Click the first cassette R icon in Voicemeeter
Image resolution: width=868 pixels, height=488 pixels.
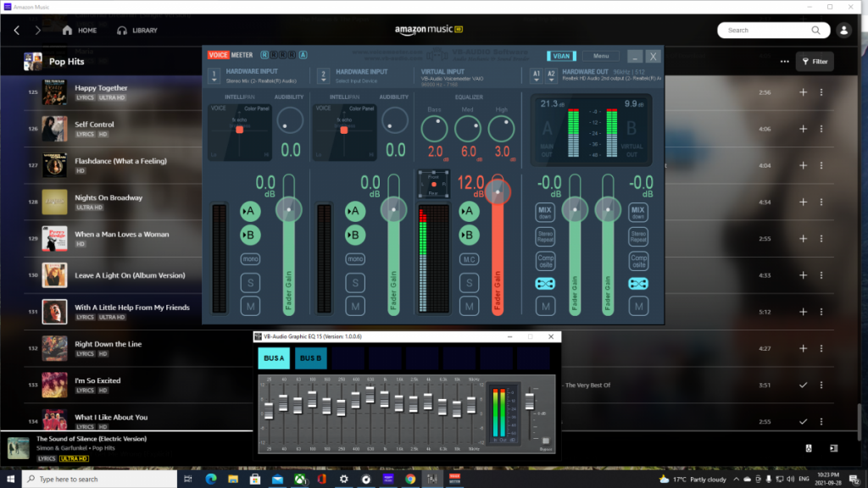[x=264, y=55]
